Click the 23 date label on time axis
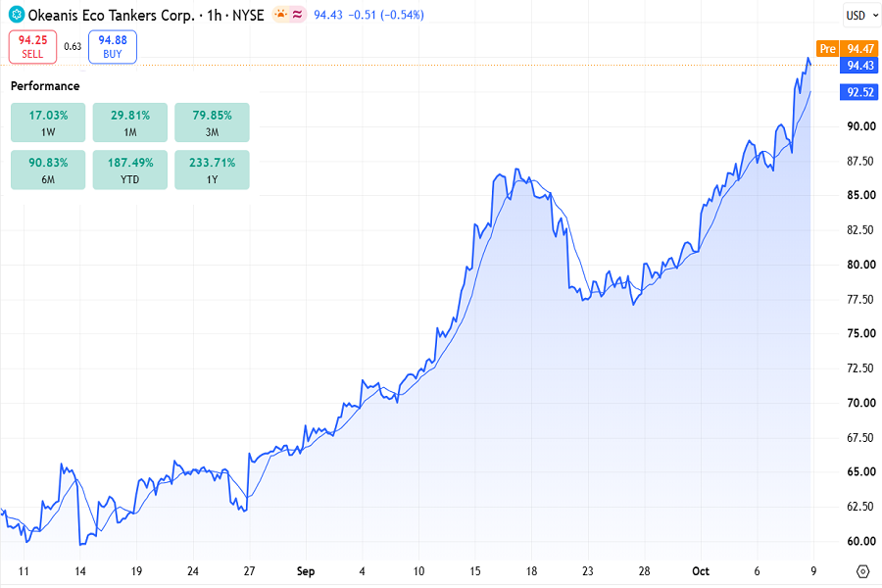This screenshot has width=882, height=588. pyautogui.click(x=588, y=571)
